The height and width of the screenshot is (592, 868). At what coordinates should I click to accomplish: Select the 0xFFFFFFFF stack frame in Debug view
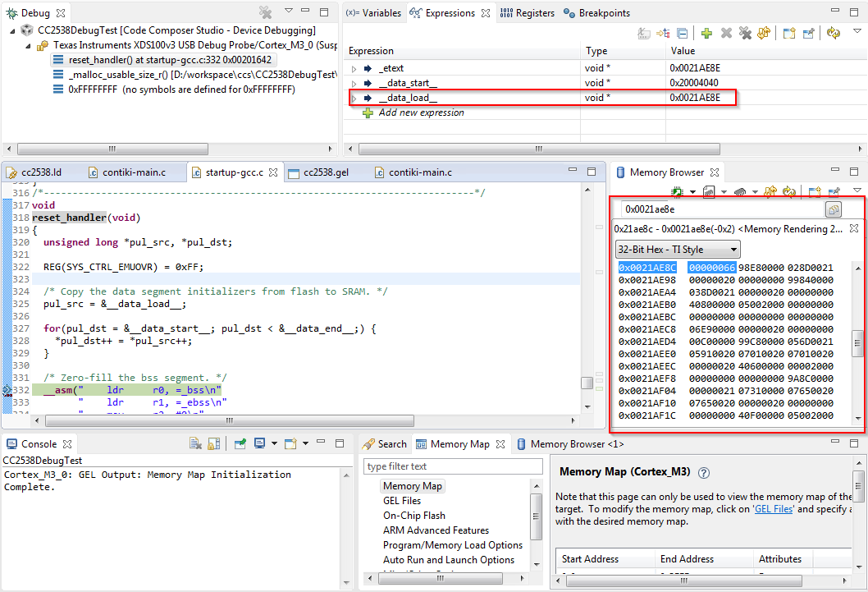pos(174,89)
